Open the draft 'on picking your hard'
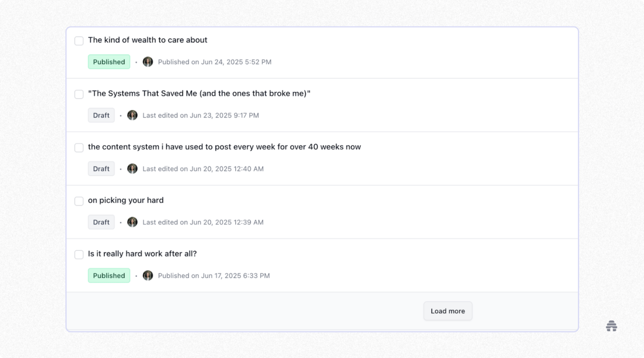This screenshot has width=644, height=358. coord(125,200)
